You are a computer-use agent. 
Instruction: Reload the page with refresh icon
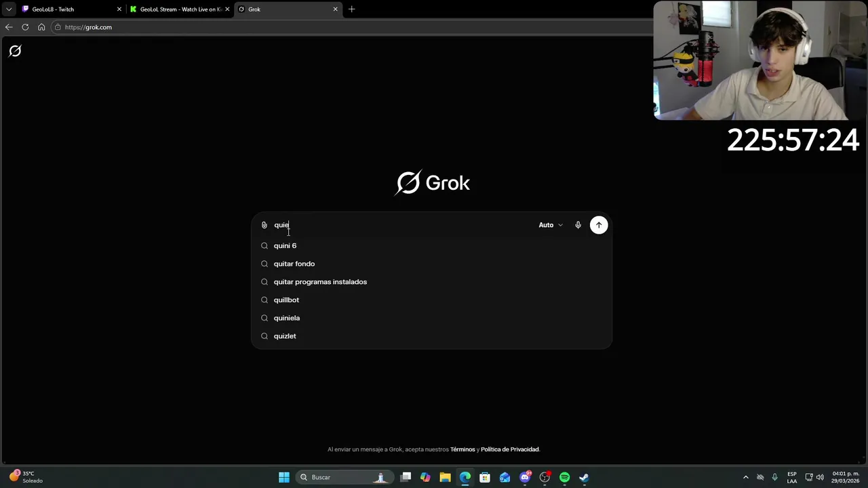(x=25, y=27)
